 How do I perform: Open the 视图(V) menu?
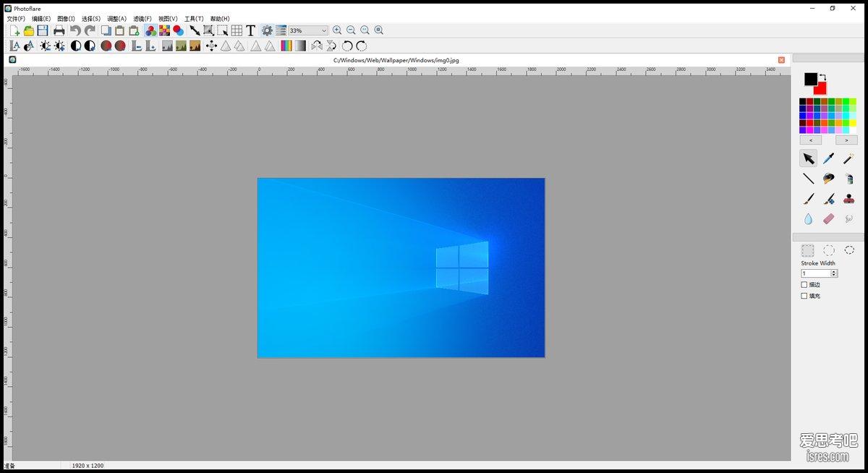click(x=168, y=19)
